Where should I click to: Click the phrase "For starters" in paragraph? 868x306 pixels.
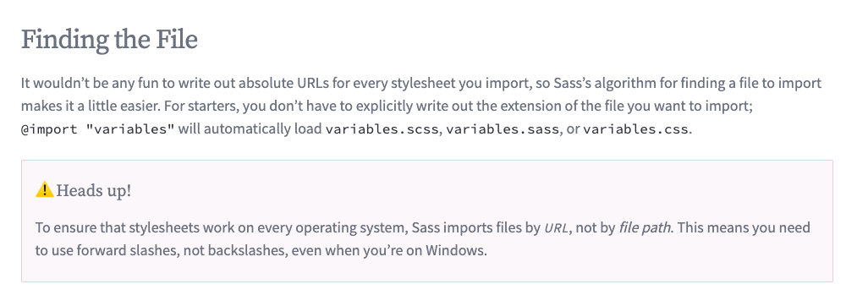pyautogui.click(x=212, y=107)
